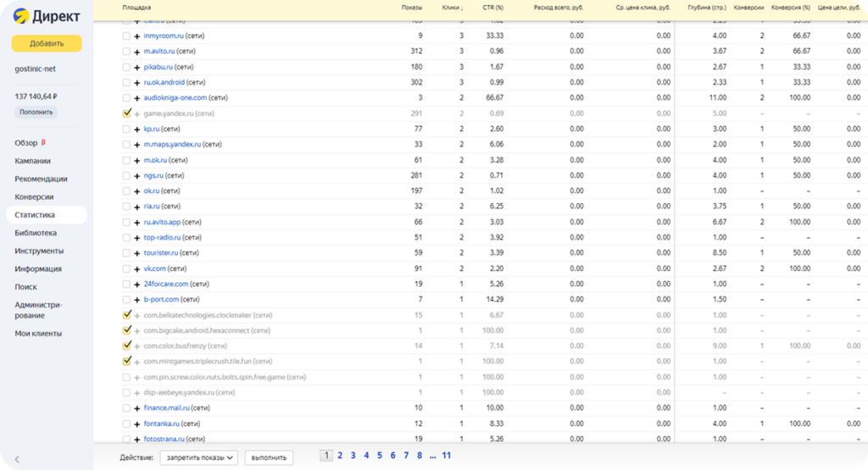Expand the kp.ru row plus sign

(x=136, y=129)
